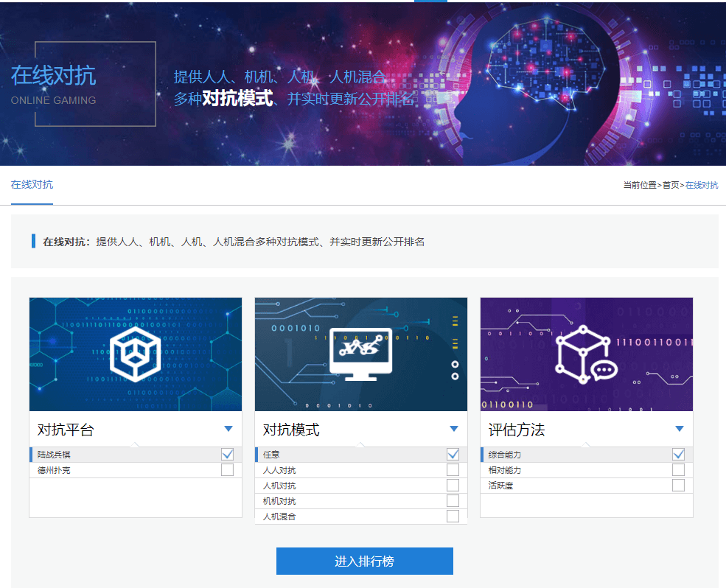Click the 进入排行榜 button
Viewport: 726px width, 588px height.
click(x=363, y=561)
